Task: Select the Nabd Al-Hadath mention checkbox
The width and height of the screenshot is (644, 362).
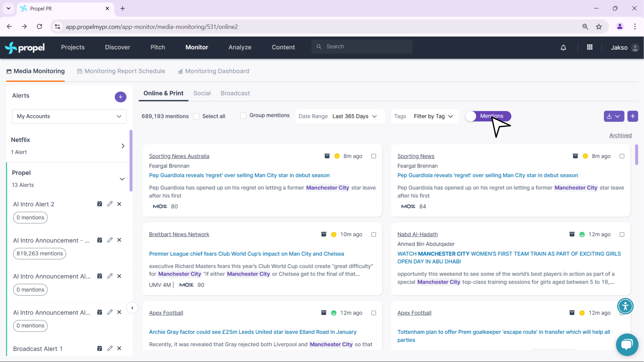Action: [622, 235]
